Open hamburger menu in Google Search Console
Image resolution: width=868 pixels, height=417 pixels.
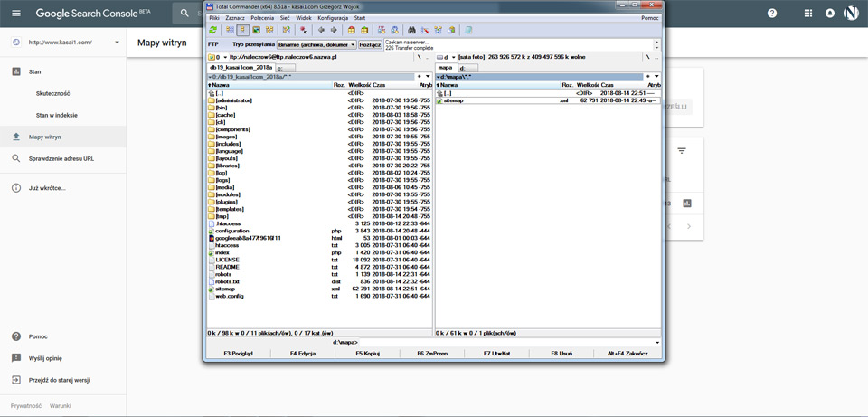point(16,14)
